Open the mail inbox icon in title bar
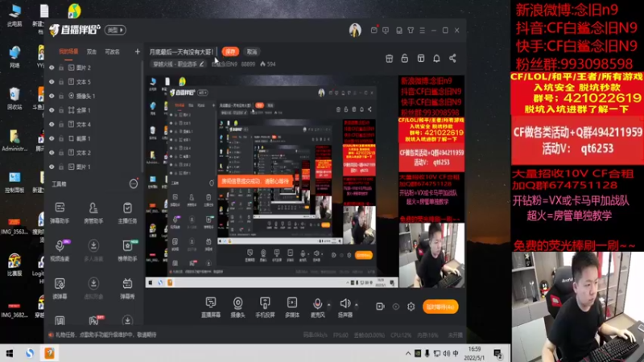The width and height of the screenshot is (644, 362). 374,31
